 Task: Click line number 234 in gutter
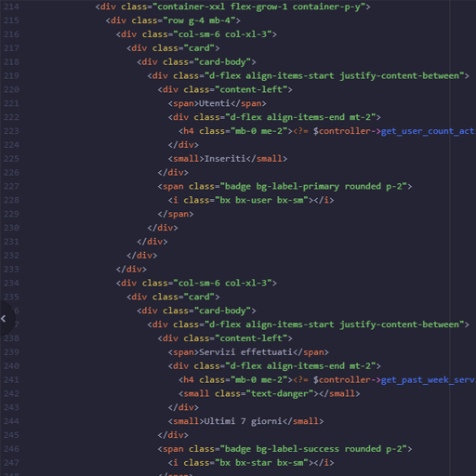pos(11,283)
